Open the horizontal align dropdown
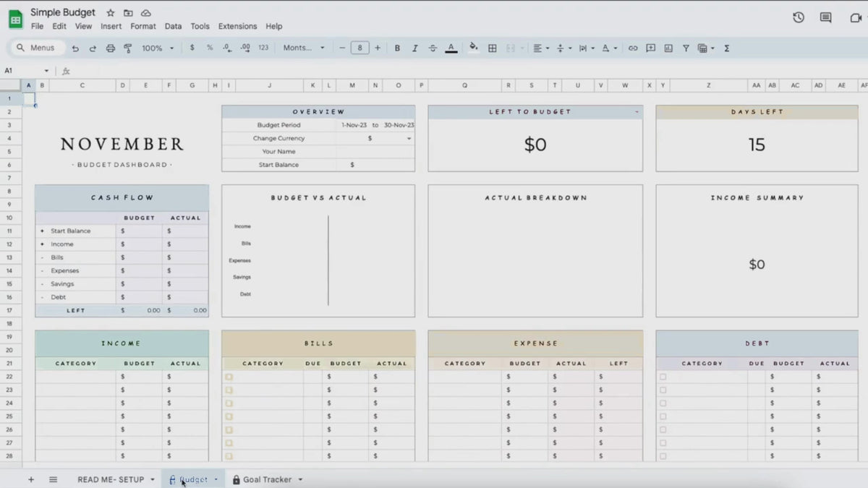Image resolution: width=868 pixels, height=488 pixels. point(540,48)
